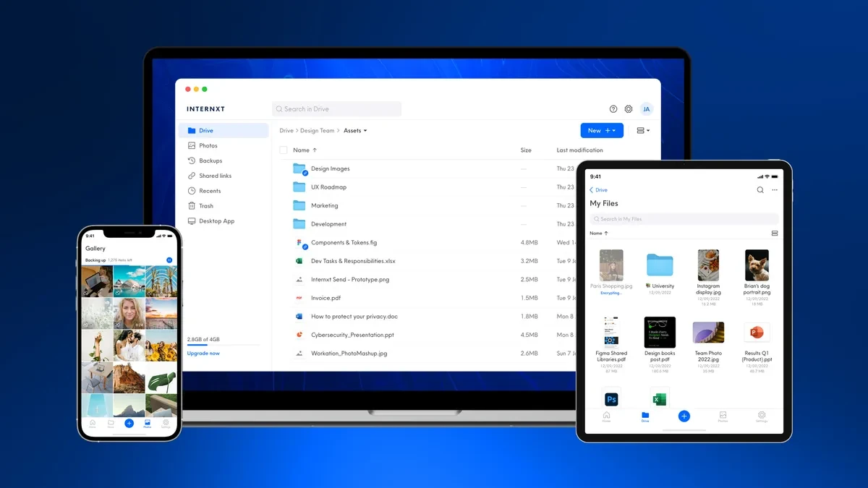Image resolution: width=868 pixels, height=488 pixels.
Task: Tap the blue plus button on phone
Action: [x=129, y=423]
